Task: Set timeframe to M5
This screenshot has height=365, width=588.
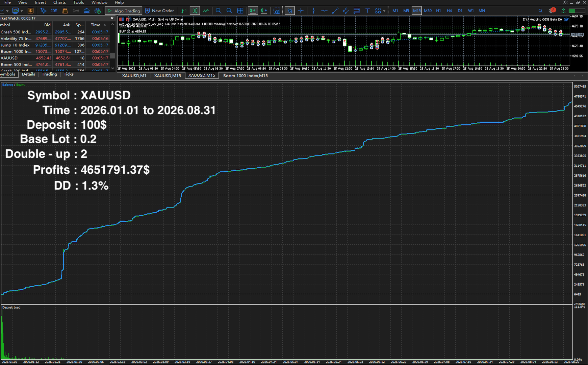Action: (406, 11)
